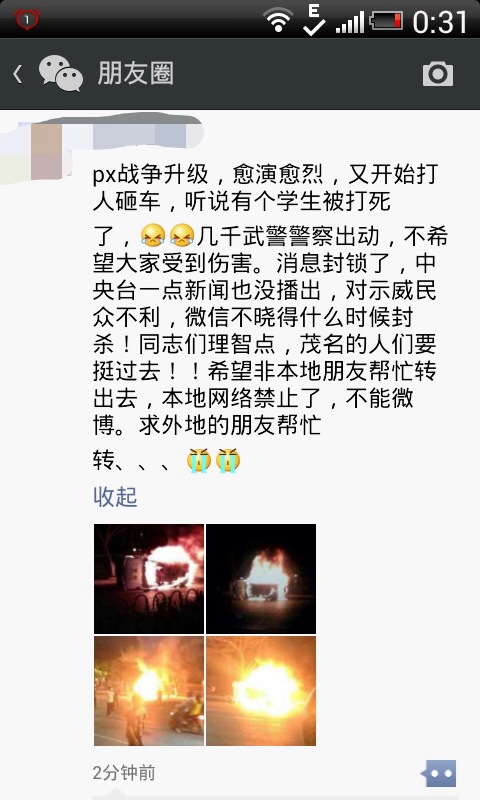Open bottom-right bright fireball photo
The height and width of the screenshot is (800, 480).
coord(261,691)
